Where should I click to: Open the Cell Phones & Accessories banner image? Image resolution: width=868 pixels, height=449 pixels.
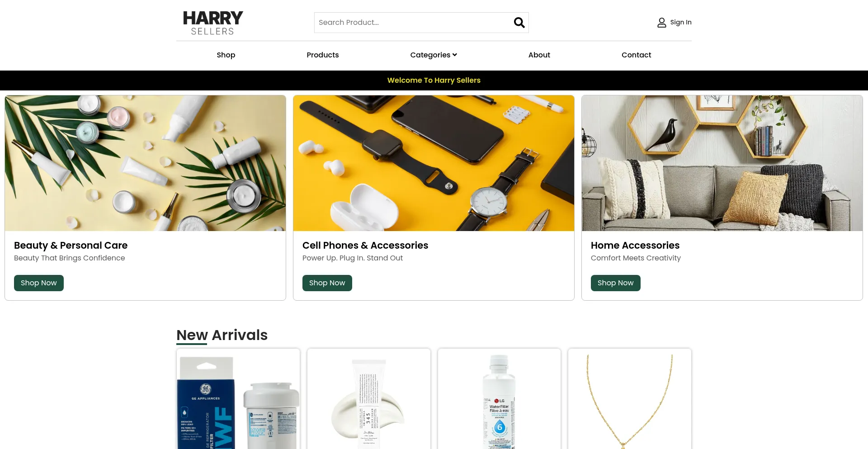pyautogui.click(x=434, y=163)
